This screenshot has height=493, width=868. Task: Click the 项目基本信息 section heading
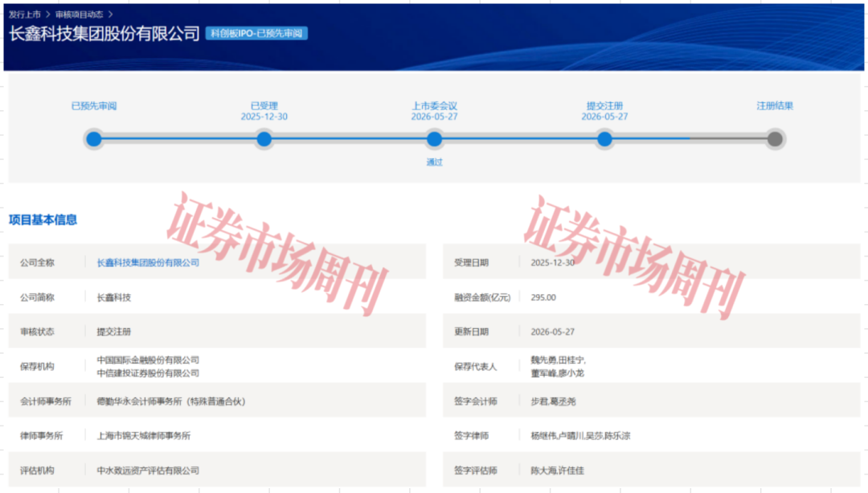pos(43,220)
